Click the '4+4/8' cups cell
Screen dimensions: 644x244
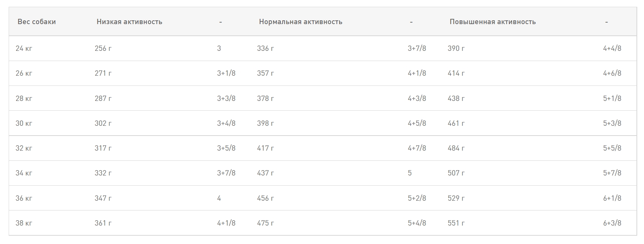[x=612, y=48]
